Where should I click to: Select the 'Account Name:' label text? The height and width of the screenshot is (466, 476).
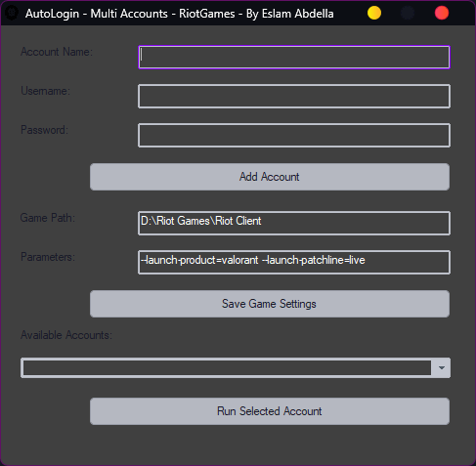click(x=57, y=52)
